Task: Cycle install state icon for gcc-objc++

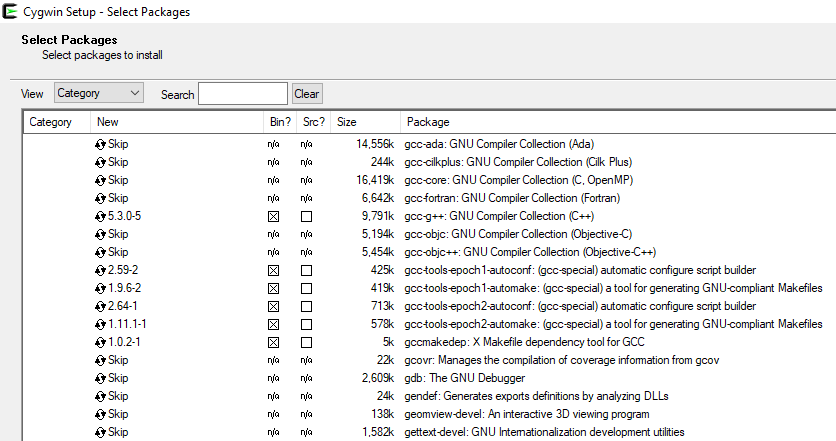Action: [x=100, y=253]
